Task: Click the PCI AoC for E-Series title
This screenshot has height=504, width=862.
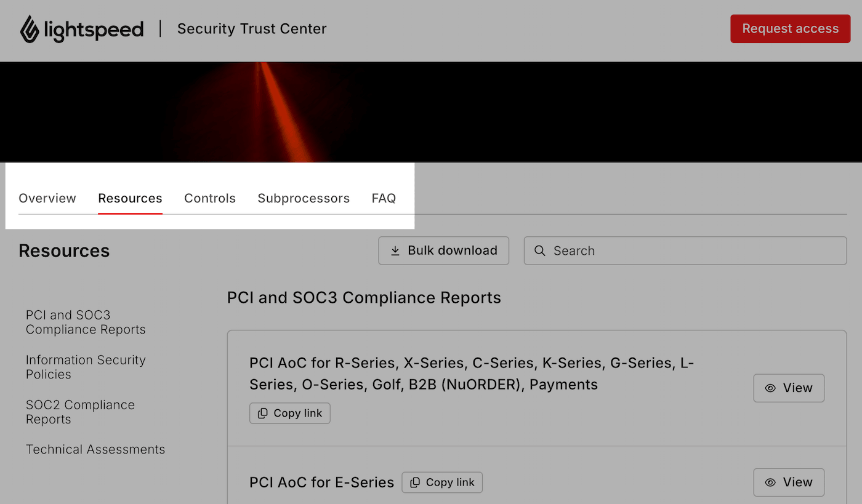Action: click(x=321, y=482)
